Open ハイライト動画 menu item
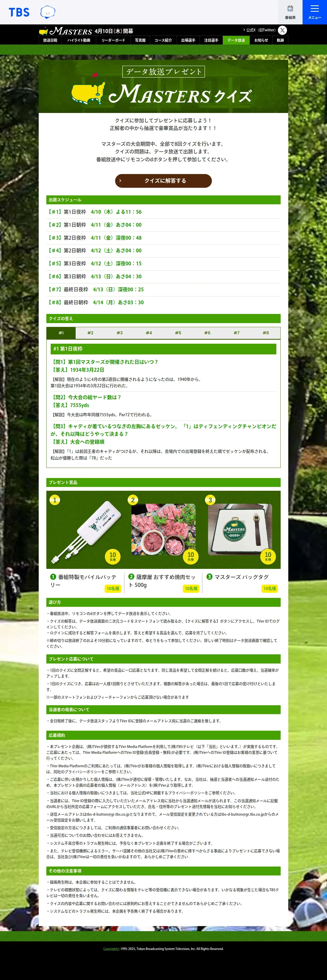This screenshot has height=980, width=327. pyautogui.click(x=79, y=40)
